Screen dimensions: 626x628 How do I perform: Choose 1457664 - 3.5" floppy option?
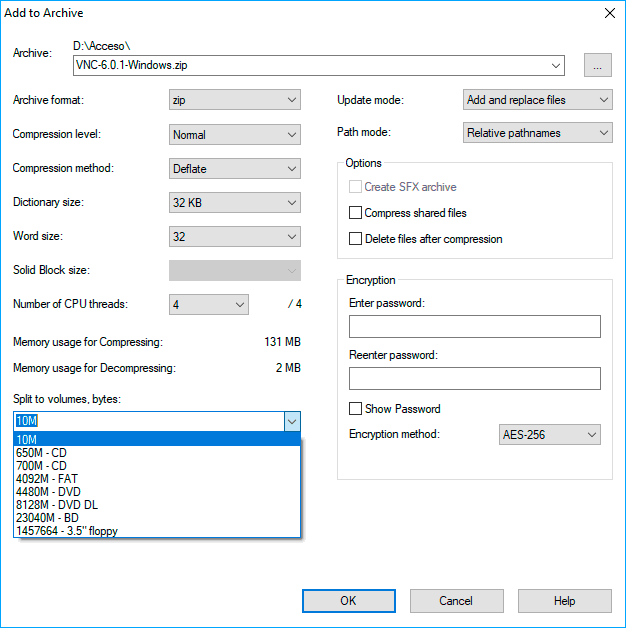67,531
